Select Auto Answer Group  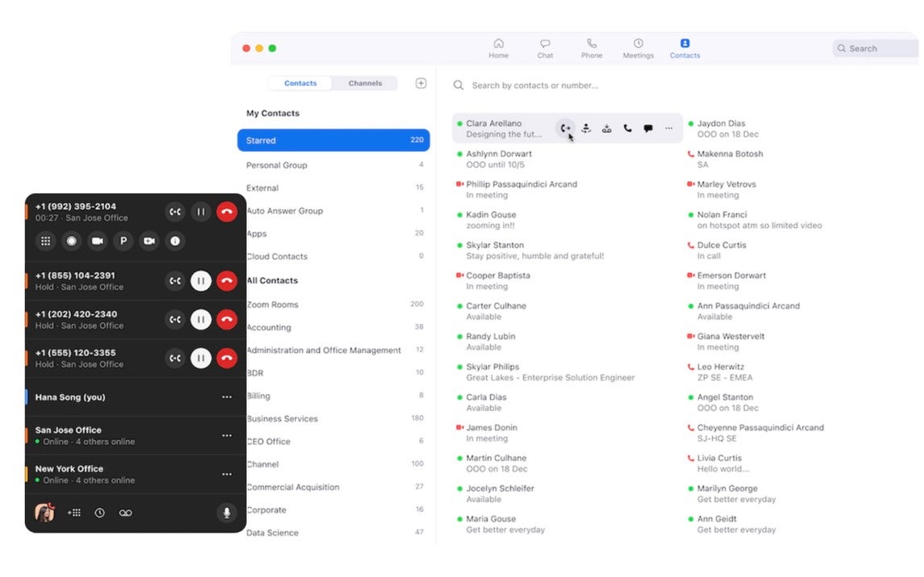(336, 210)
